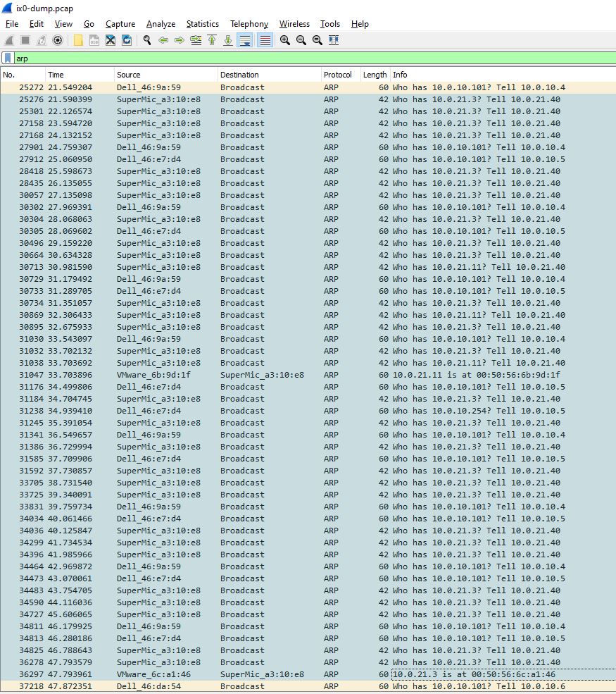Screen dimensions: 616x694
Task: Reload the capture file icon
Action: (x=127, y=41)
